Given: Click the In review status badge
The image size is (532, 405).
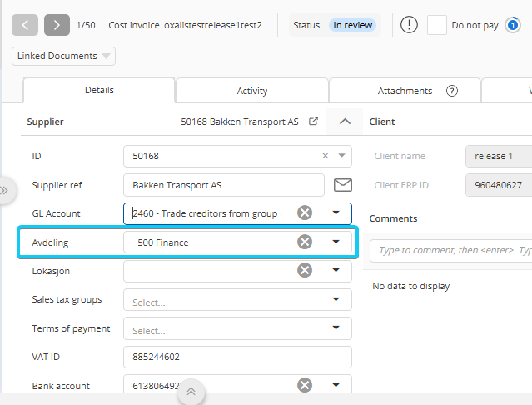Looking at the screenshot, I should [352, 25].
